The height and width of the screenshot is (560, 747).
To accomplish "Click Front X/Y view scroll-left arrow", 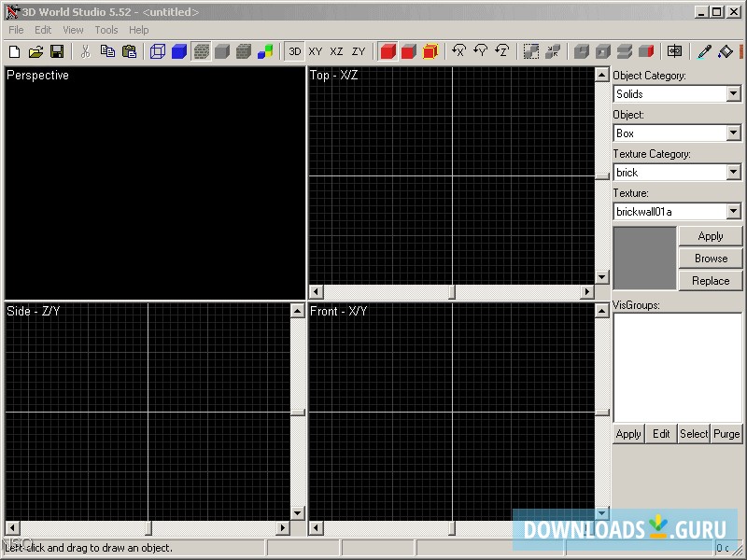I will point(317,527).
